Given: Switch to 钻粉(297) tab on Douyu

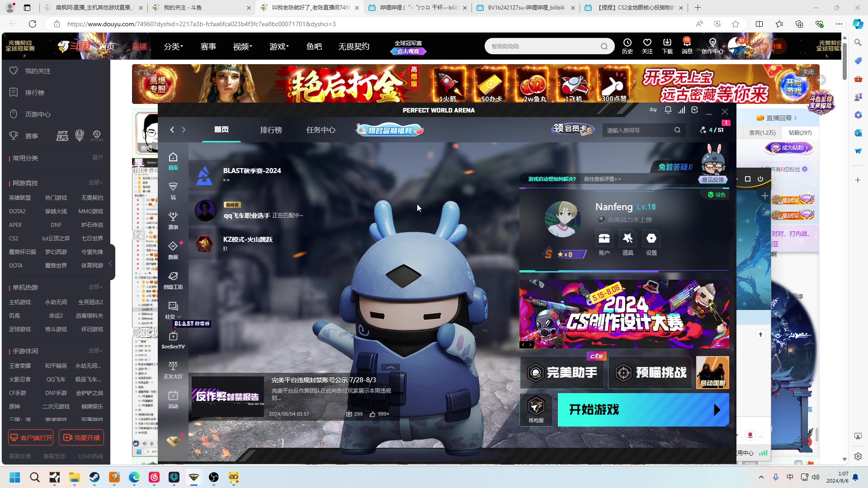Looking at the screenshot, I should point(800,133).
